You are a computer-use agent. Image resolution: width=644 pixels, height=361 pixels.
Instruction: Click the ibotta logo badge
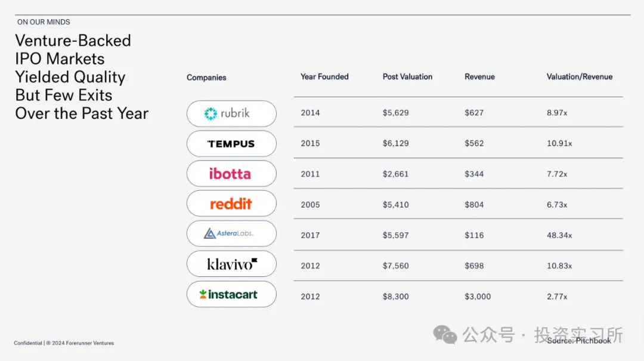pyautogui.click(x=231, y=174)
